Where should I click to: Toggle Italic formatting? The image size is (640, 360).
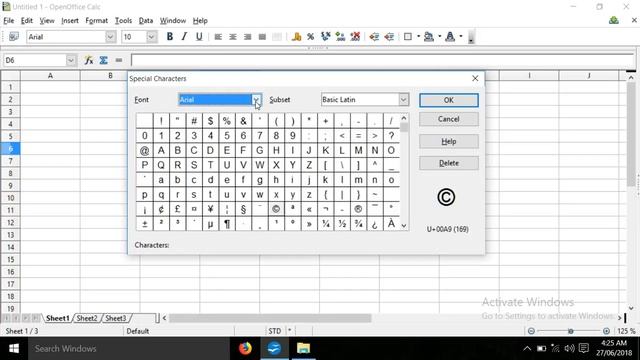click(x=184, y=37)
